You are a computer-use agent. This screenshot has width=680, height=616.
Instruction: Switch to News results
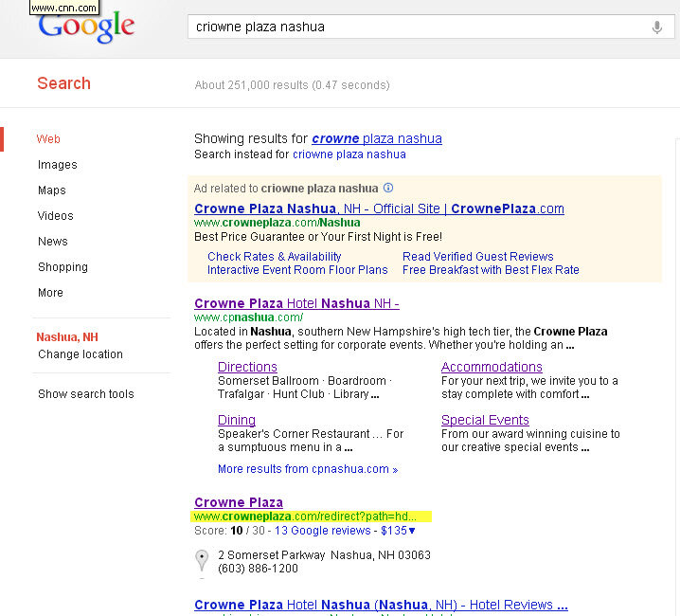[52, 242]
